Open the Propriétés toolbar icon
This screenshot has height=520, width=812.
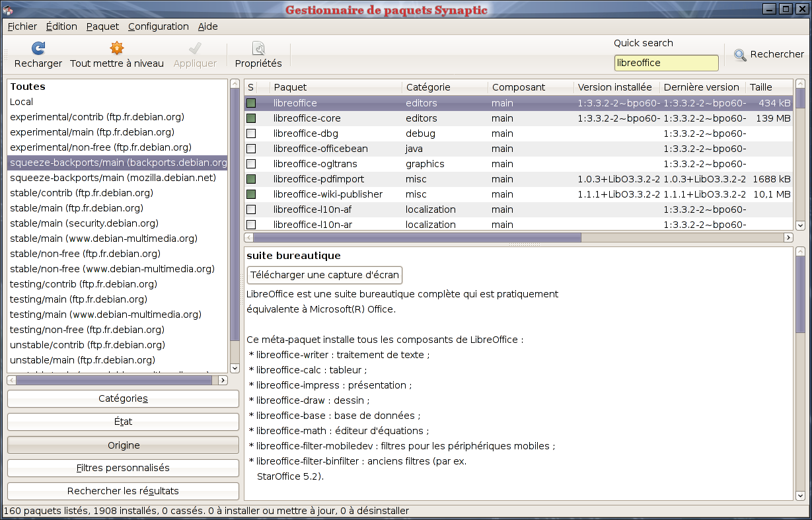pos(258,48)
